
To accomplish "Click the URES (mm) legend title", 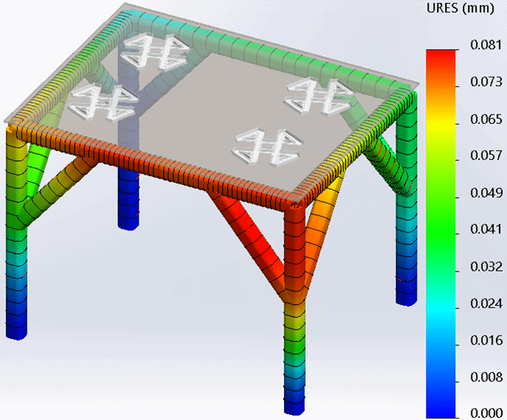I will point(456,10).
